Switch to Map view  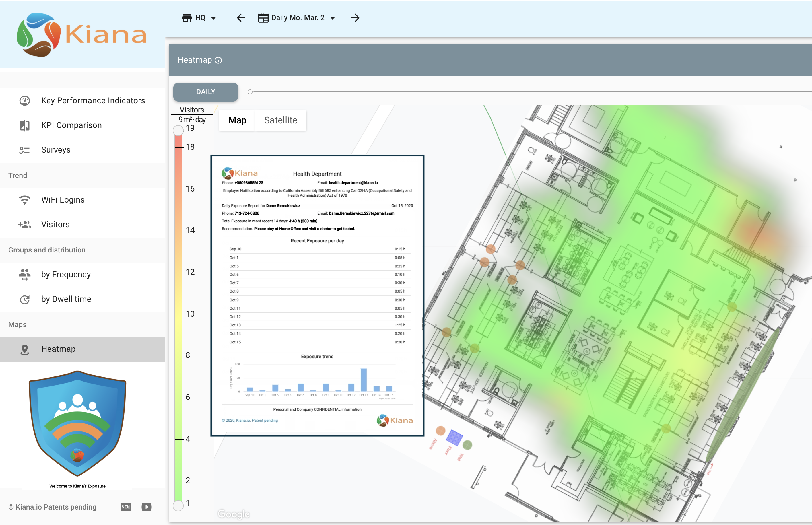(x=237, y=120)
